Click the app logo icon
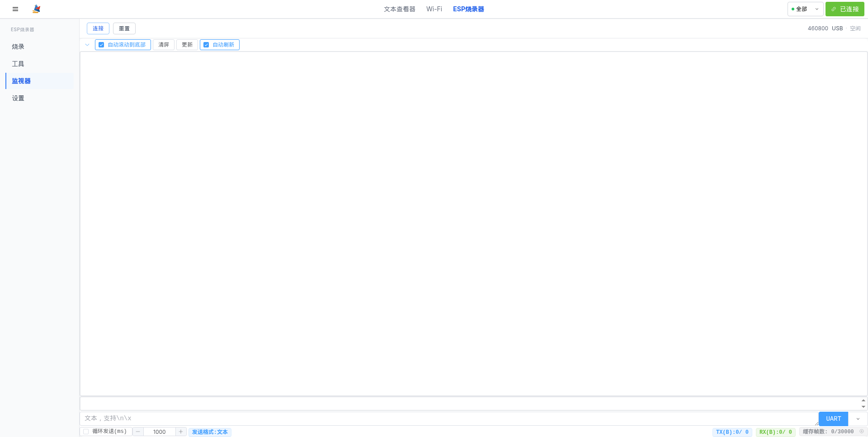 [x=37, y=9]
